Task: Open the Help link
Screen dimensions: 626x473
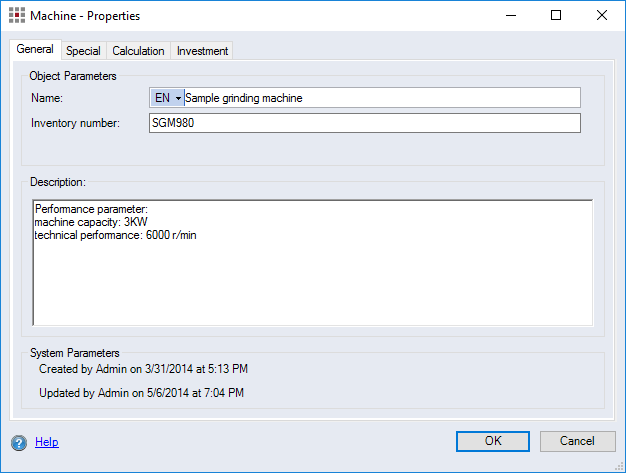Action: click(47, 442)
